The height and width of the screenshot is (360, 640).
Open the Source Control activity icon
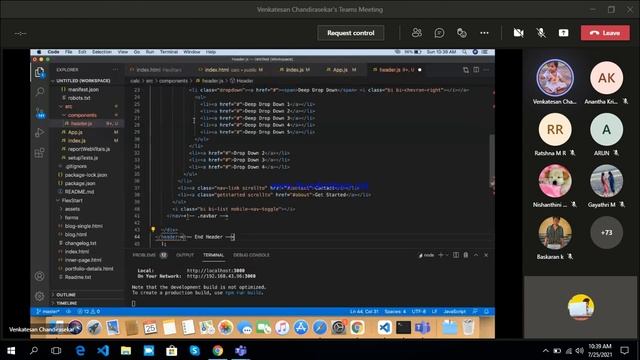pos(40,112)
